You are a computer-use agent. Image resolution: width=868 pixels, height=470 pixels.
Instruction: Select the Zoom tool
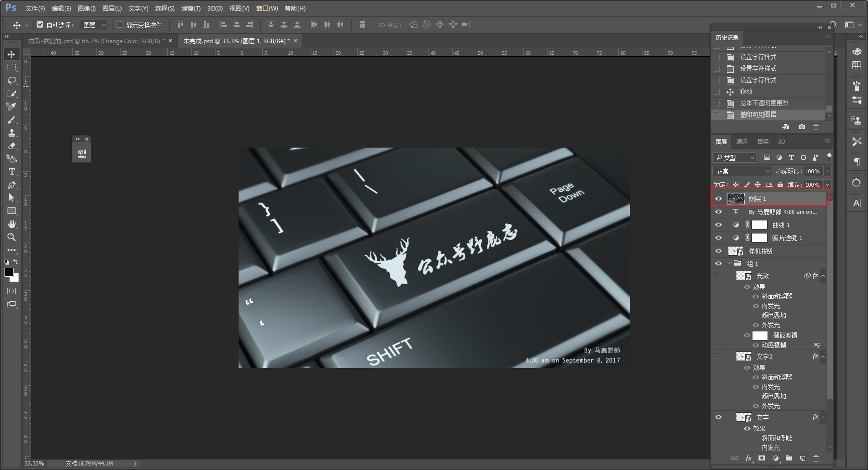(11, 237)
